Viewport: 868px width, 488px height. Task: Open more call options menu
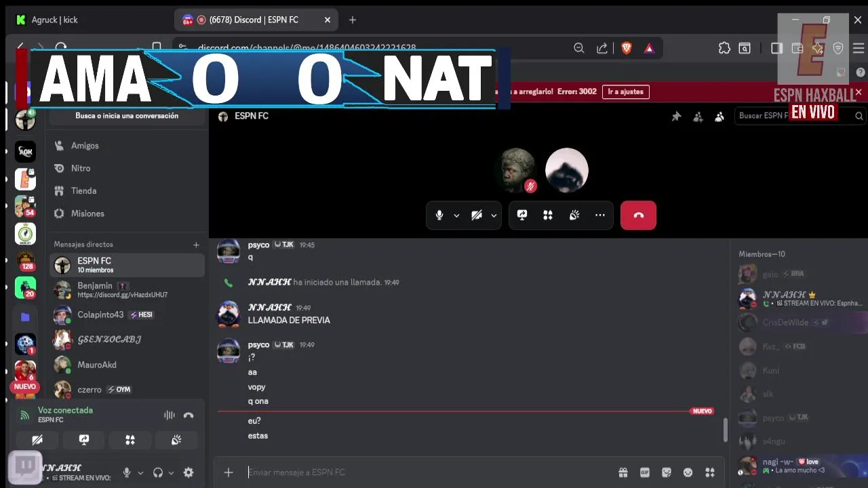[600, 216]
